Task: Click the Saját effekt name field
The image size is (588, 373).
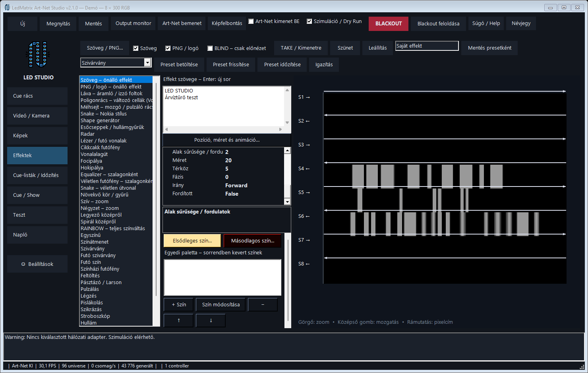Action: point(427,46)
